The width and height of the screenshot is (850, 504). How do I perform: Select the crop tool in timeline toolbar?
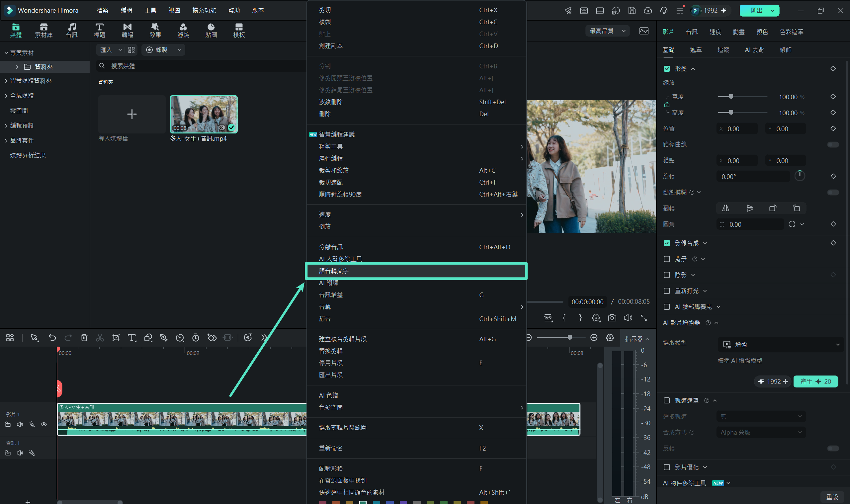[x=116, y=338]
